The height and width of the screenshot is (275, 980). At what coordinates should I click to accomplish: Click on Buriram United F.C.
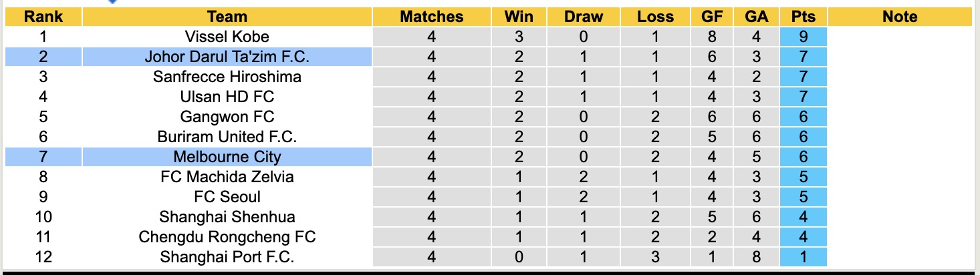[x=227, y=137]
